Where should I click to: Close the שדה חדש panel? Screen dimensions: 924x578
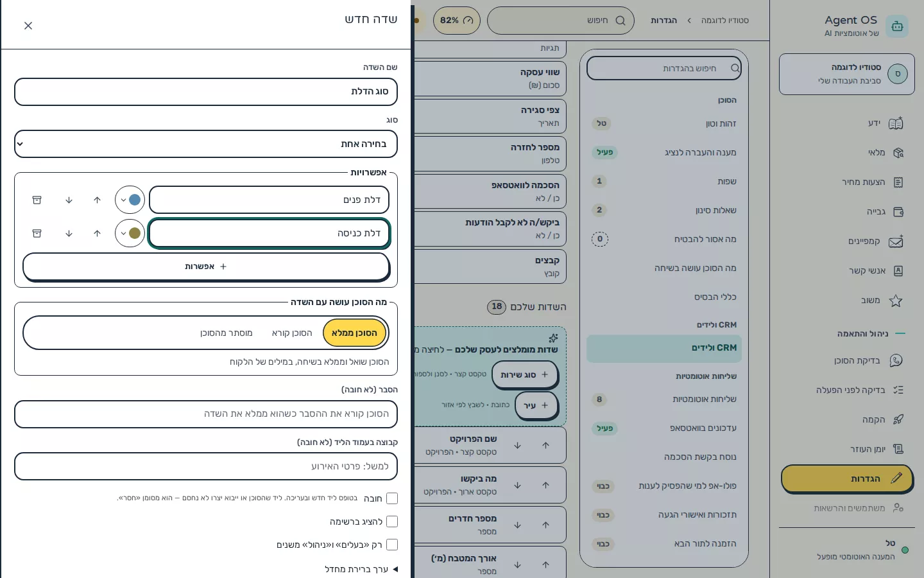point(28,26)
